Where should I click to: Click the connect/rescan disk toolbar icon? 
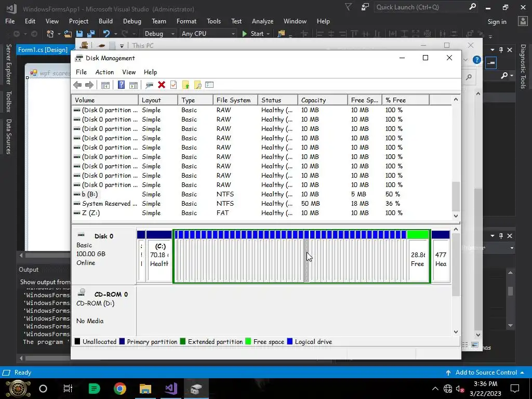[149, 85]
